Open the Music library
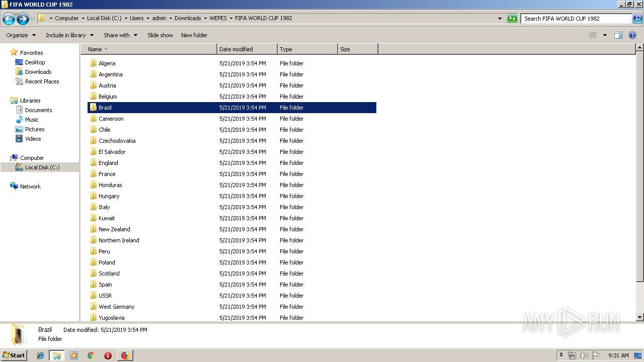644x362 pixels. tap(32, 120)
